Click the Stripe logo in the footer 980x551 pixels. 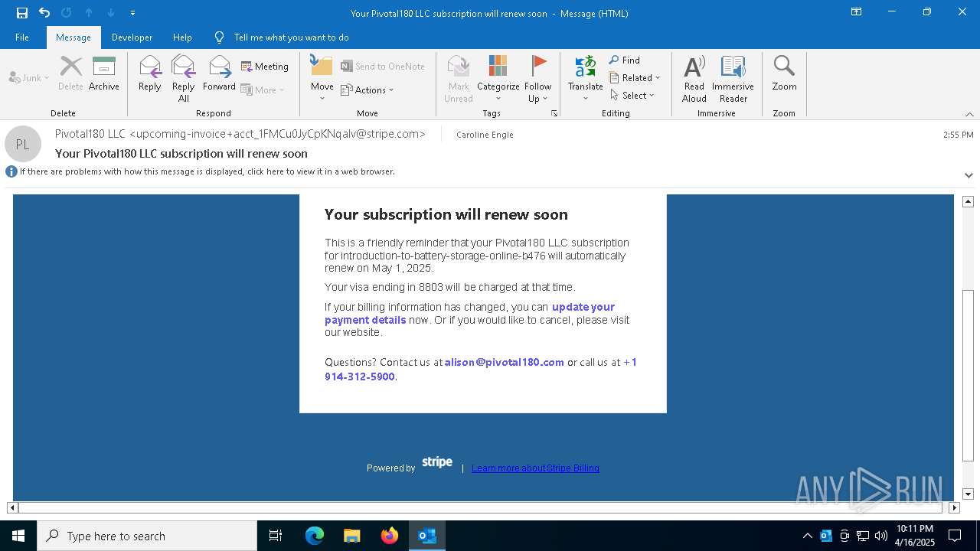click(437, 462)
